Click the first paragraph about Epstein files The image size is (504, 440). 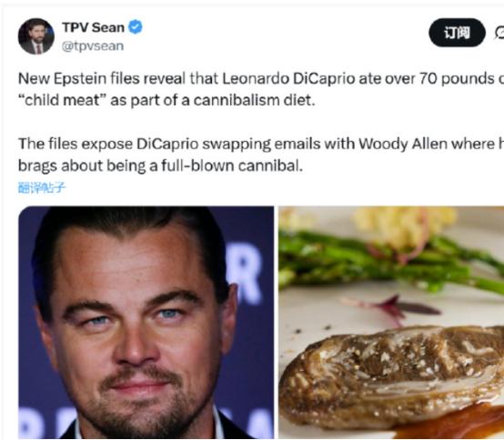coord(261,89)
